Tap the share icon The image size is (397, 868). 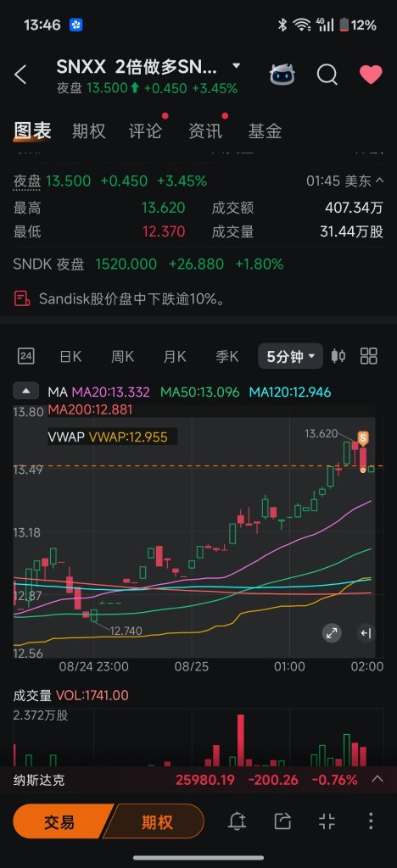click(x=282, y=821)
